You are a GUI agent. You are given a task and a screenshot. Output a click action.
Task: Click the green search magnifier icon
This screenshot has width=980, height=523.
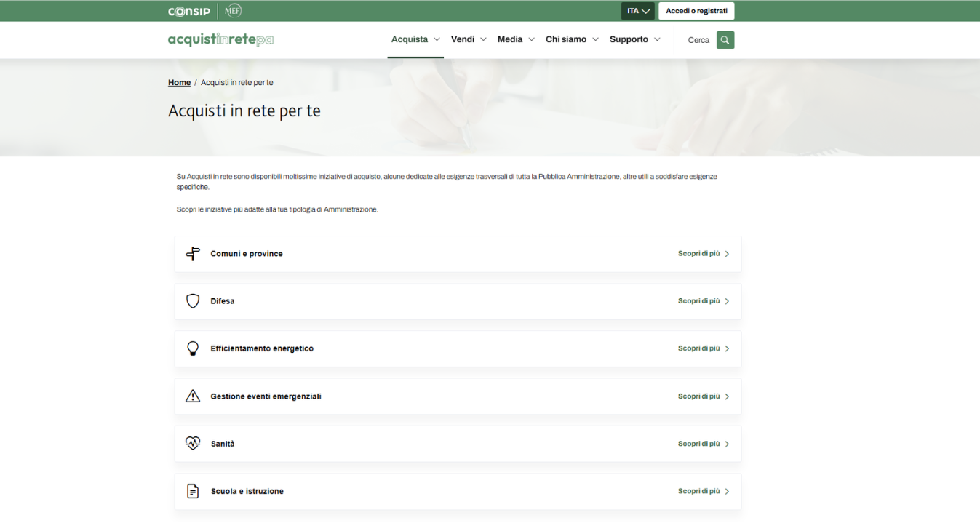click(725, 40)
